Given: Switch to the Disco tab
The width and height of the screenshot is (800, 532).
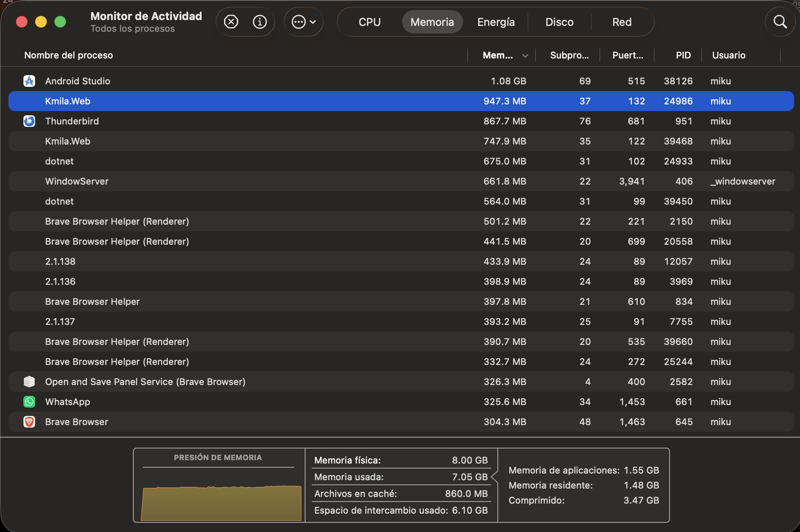Looking at the screenshot, I should coord(559,22).
